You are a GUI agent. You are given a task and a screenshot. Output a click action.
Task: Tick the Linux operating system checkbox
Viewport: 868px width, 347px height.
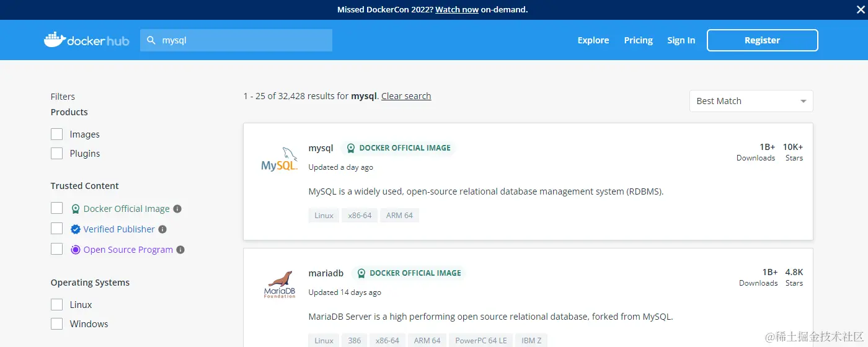point(57,305)
